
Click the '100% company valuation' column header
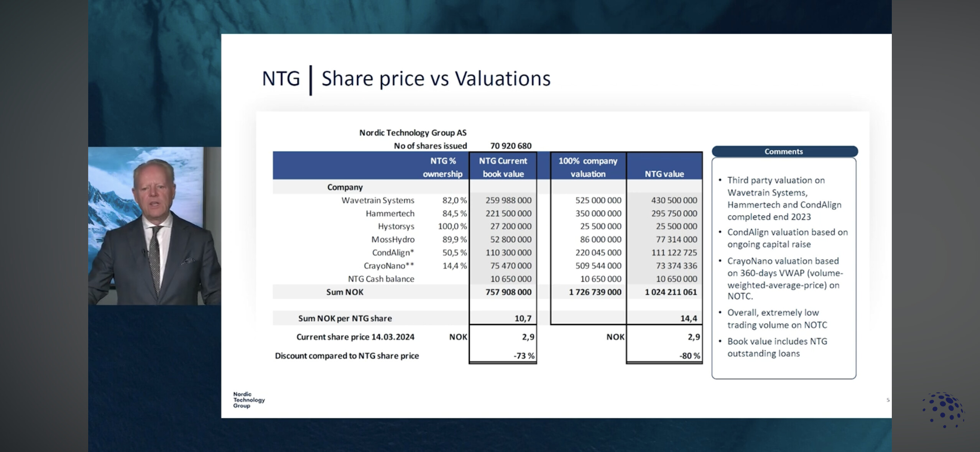tap(588, 167)
